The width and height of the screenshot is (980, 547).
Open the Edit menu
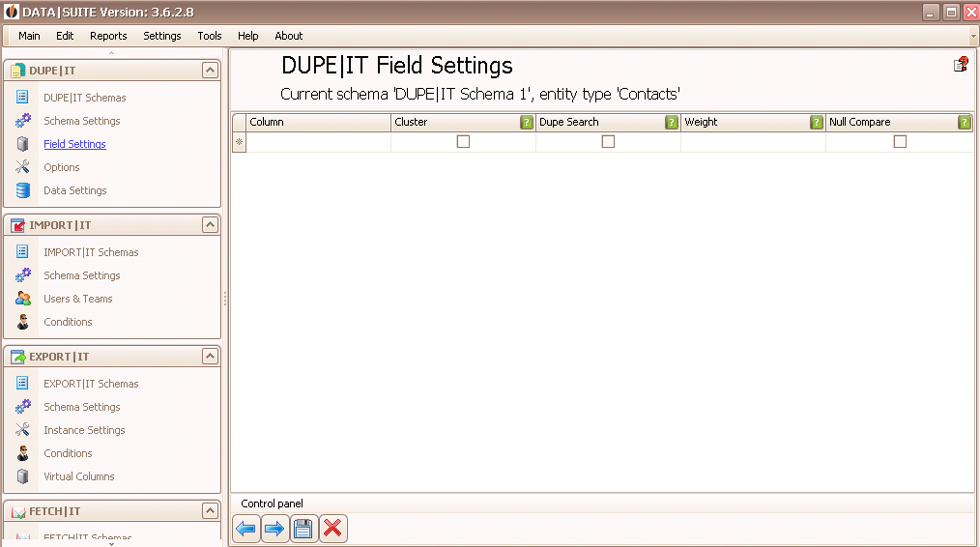click(65, 36)
